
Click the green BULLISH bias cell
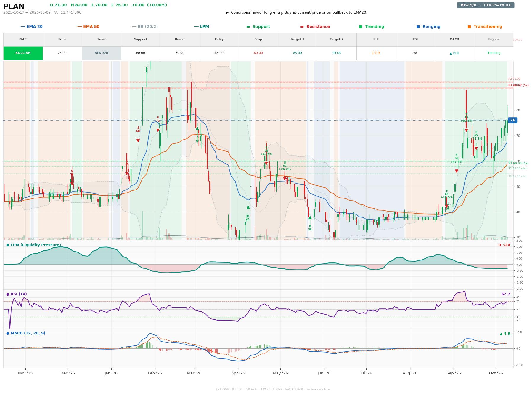(23, 53)
